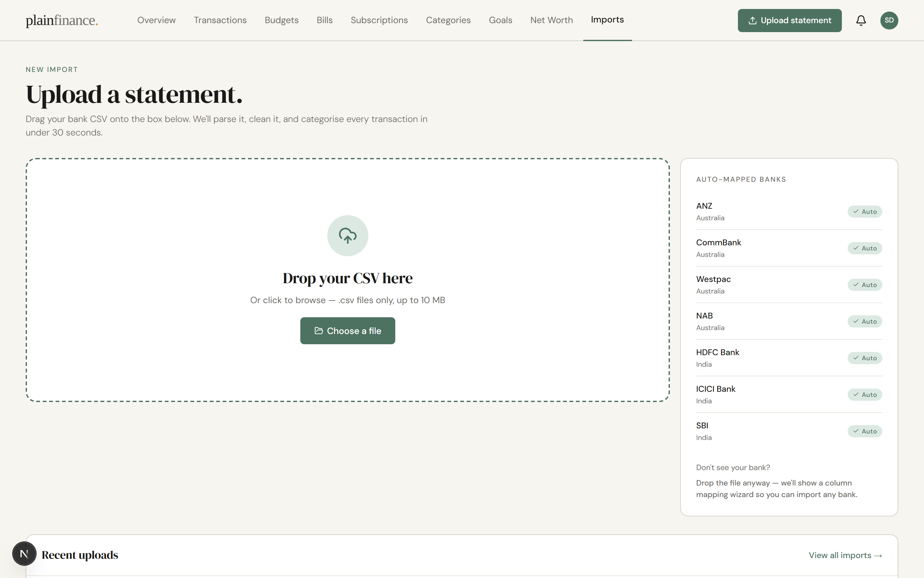
Task: Click the Recent uploads heading
Action: click(80, 555)
